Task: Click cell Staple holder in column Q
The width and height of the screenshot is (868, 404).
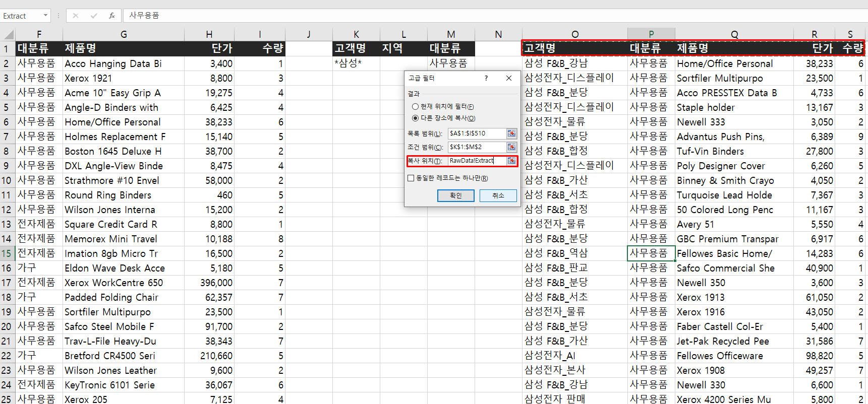Action: pos(734,107)
